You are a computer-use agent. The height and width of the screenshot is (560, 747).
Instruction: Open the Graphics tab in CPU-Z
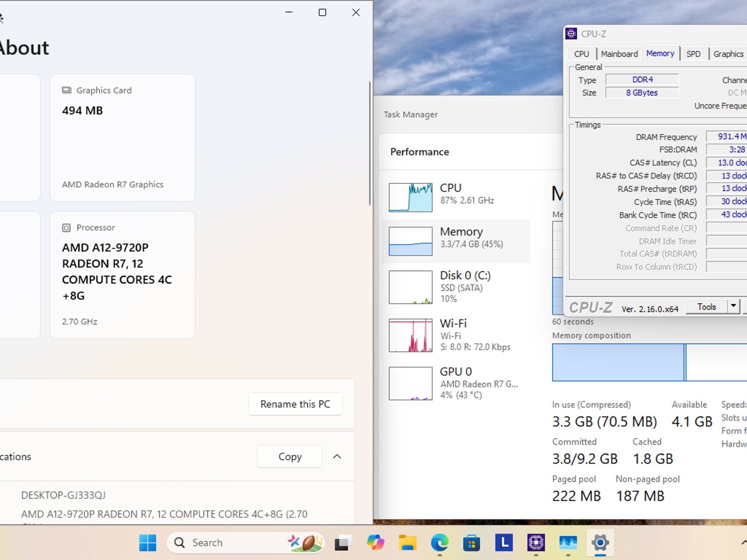tap(728, 54)
